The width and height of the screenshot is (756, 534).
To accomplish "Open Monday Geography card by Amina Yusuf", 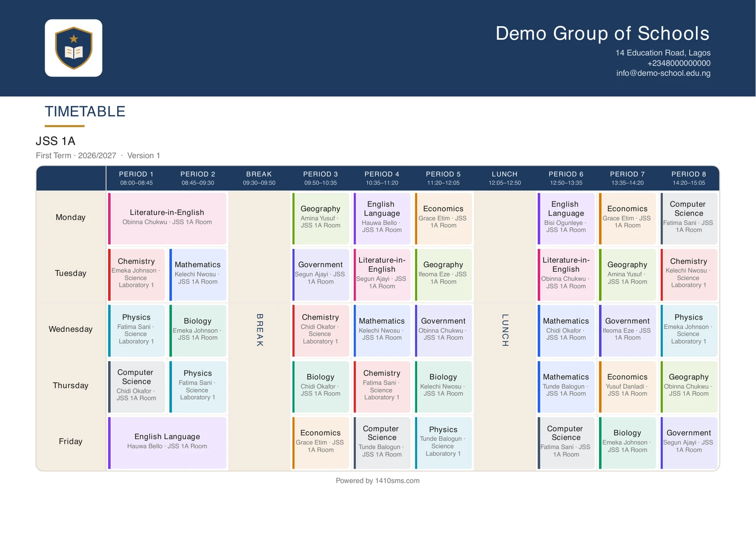I will (321, 219).
